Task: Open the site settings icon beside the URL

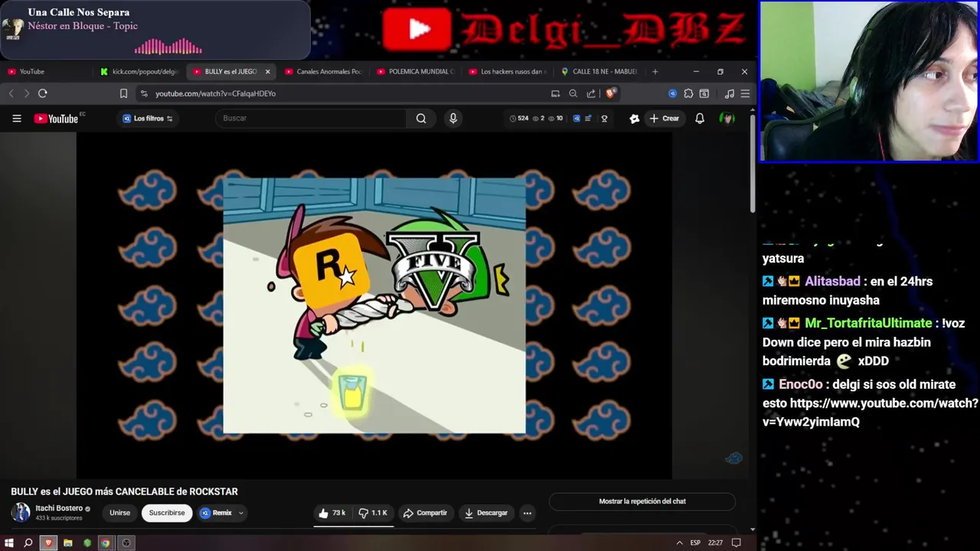Action: (x=143, y=93)
